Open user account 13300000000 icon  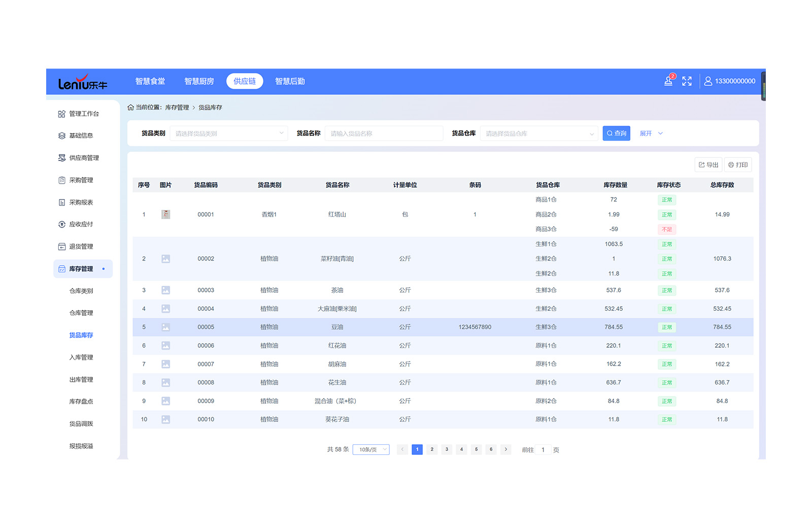pyautogui.click(x=708, y=81)
